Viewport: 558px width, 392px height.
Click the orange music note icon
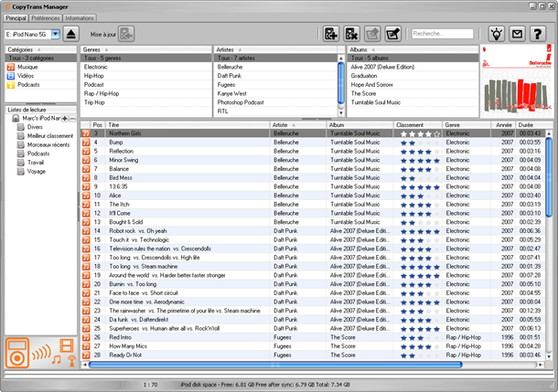point(56,360)
